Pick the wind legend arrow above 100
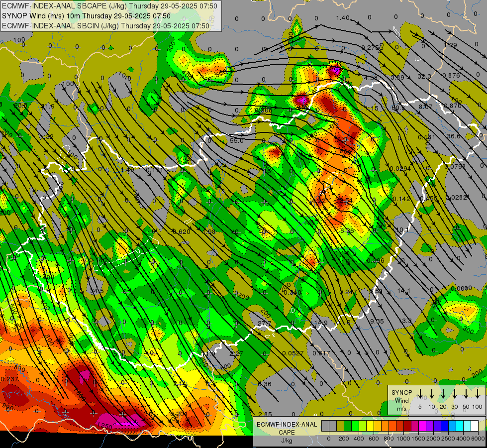Screen dimensions: 487x448 click(478, 393)
